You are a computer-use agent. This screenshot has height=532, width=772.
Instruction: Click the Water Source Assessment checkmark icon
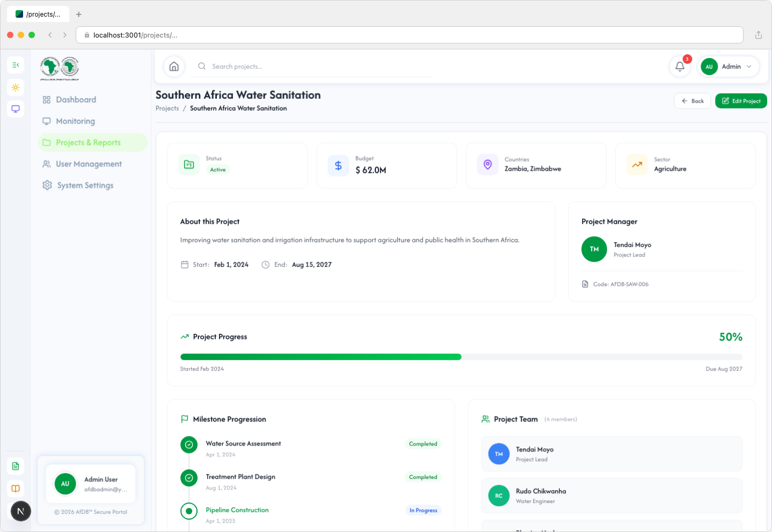[189, 444]
